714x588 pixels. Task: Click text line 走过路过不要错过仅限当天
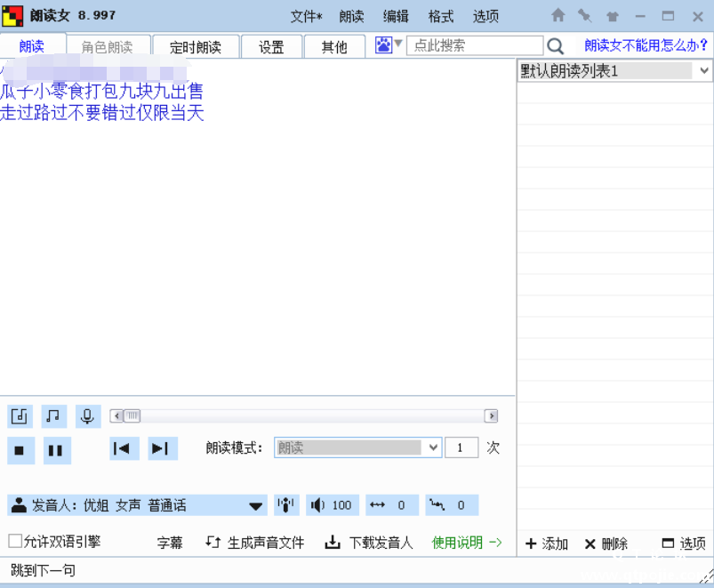101,112
